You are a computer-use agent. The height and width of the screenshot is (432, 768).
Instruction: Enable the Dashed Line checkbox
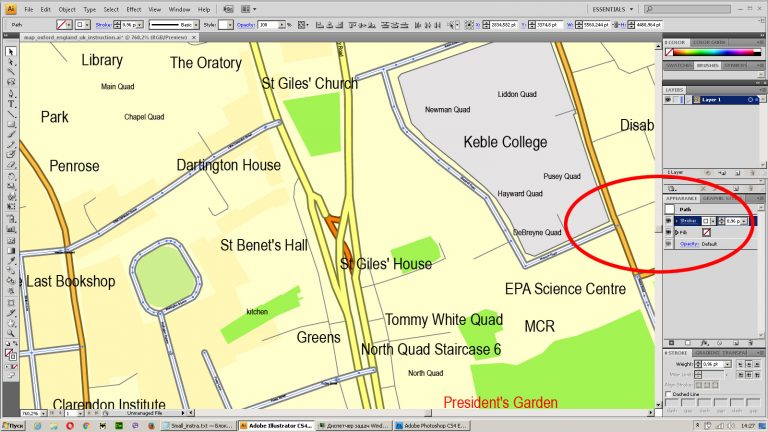point(669,395)
